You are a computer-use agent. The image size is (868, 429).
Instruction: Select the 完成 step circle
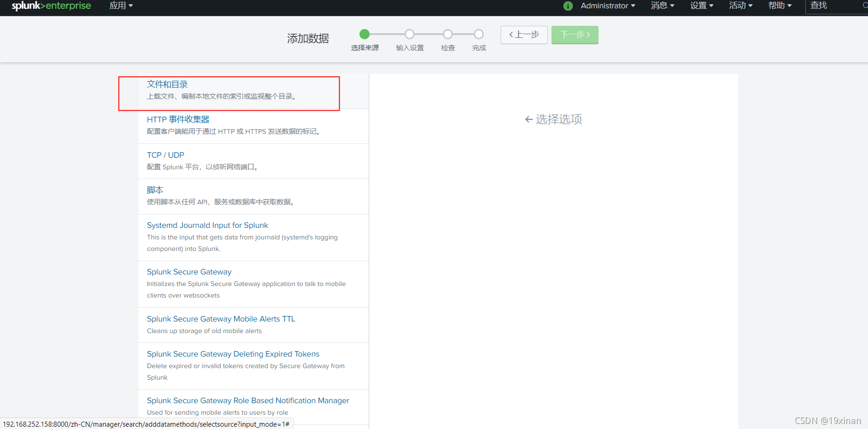(479, 34)
